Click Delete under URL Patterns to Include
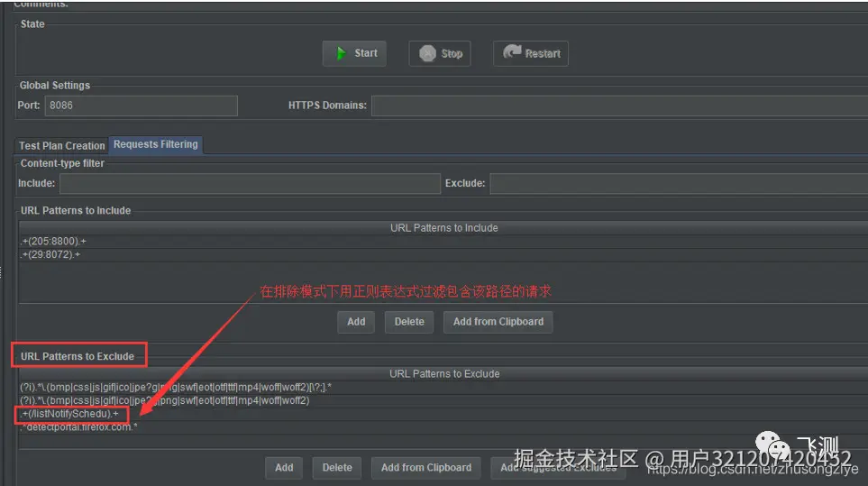 pos(409,322)
